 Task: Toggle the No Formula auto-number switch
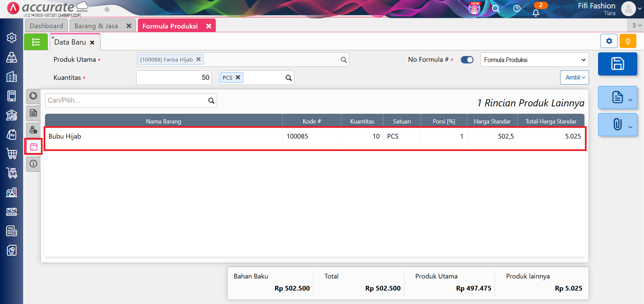tap(467, 60)
